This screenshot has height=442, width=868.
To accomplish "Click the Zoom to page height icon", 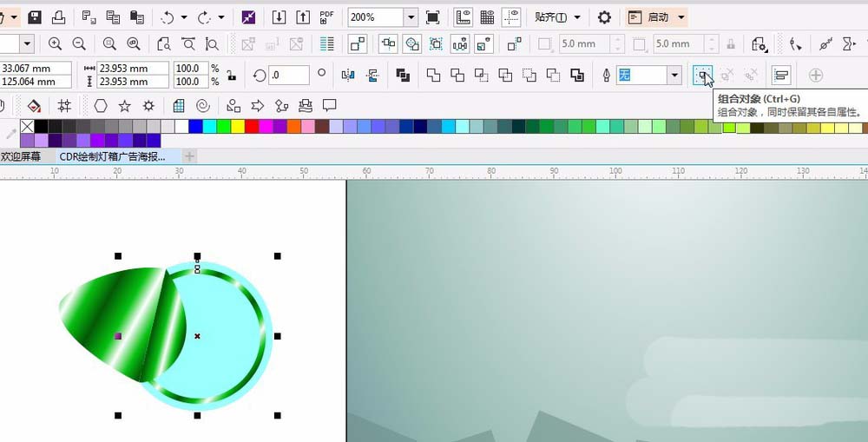I will coord(212,43).
